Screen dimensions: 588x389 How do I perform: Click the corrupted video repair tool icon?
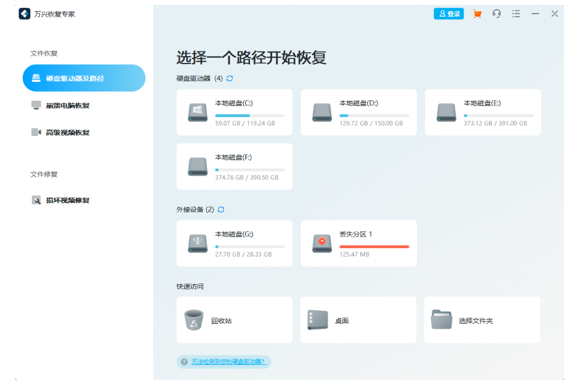[37, 200]
